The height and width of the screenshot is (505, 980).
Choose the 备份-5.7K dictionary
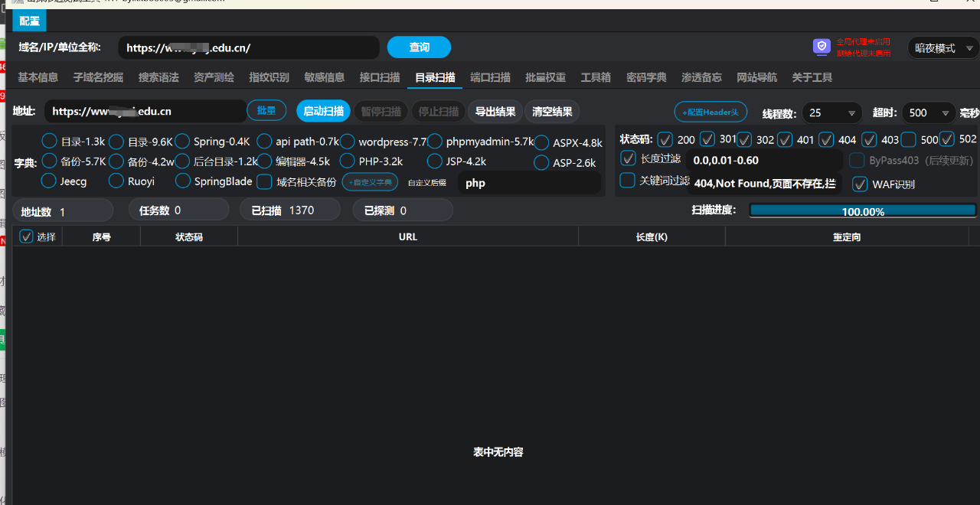[x=49, y=161]
